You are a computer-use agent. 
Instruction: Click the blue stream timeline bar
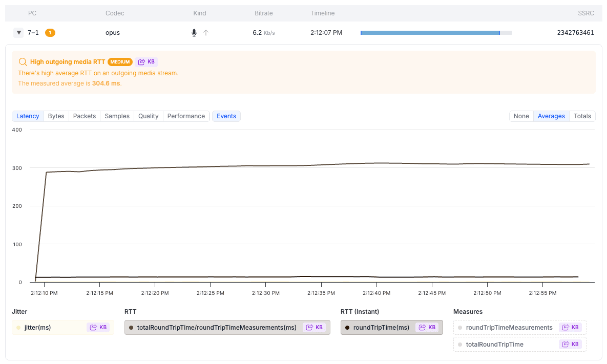[430, 33]
